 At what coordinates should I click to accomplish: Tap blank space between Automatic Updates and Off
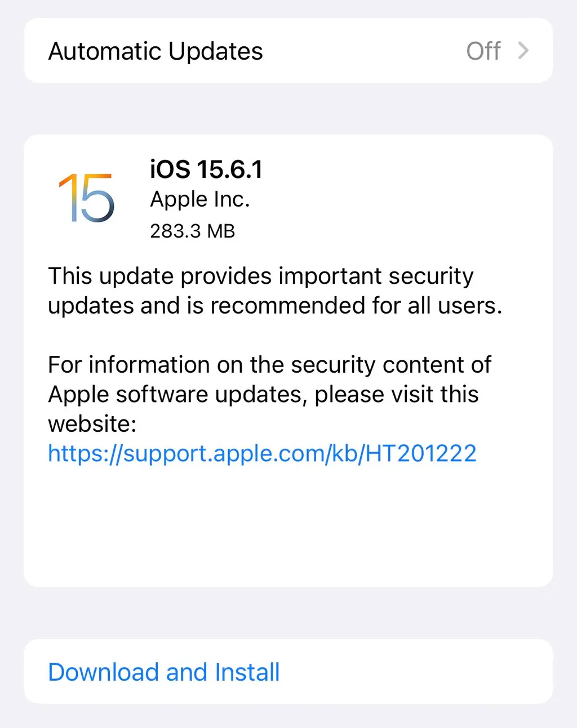click(363, 51)
